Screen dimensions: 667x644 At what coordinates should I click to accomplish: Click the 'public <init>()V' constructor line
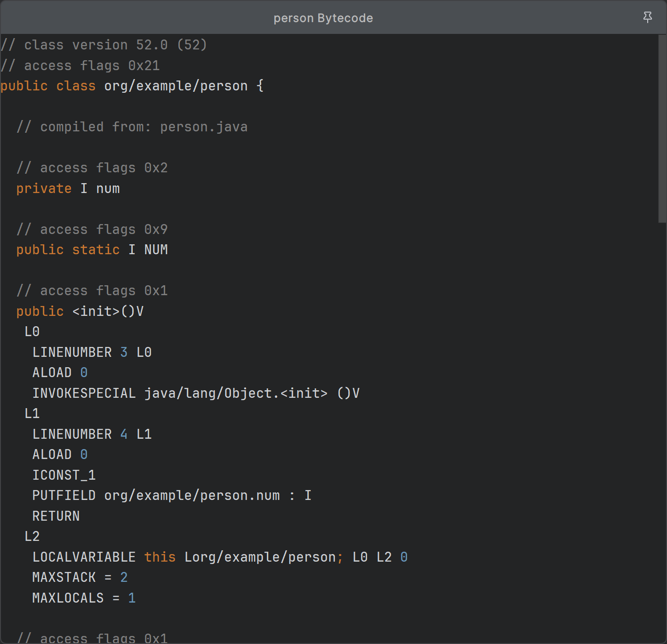click(80, 311)
